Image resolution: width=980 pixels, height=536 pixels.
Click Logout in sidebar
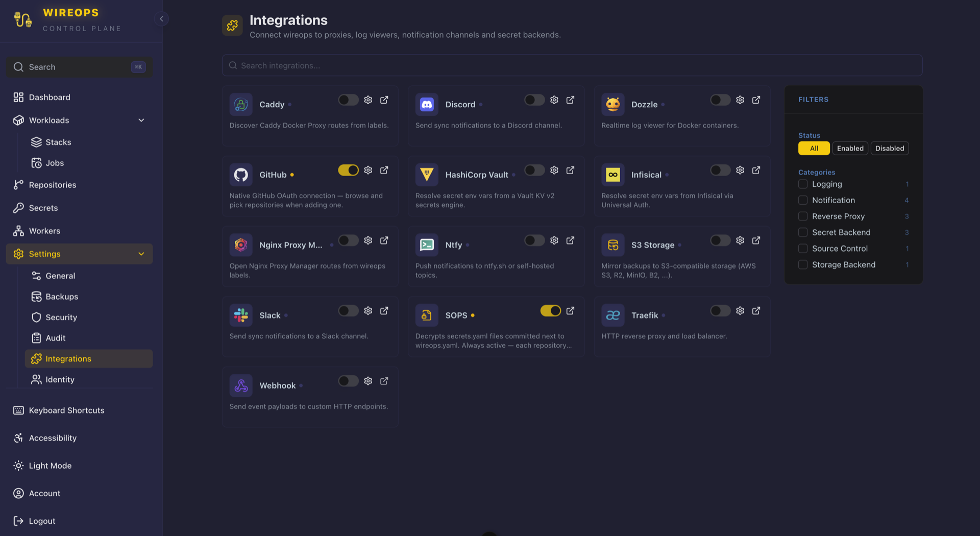point(79,521)
